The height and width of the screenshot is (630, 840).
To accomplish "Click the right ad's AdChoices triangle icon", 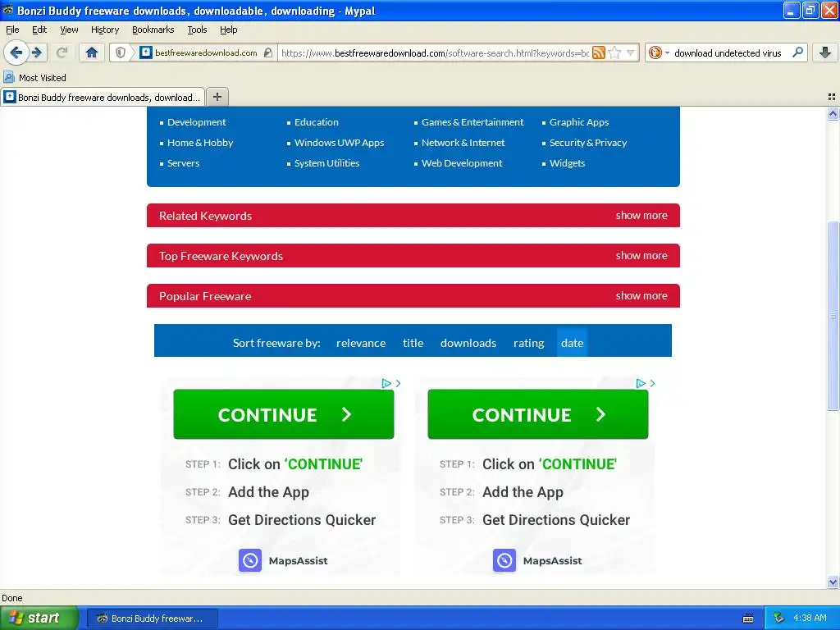I will tap(640, 384).
